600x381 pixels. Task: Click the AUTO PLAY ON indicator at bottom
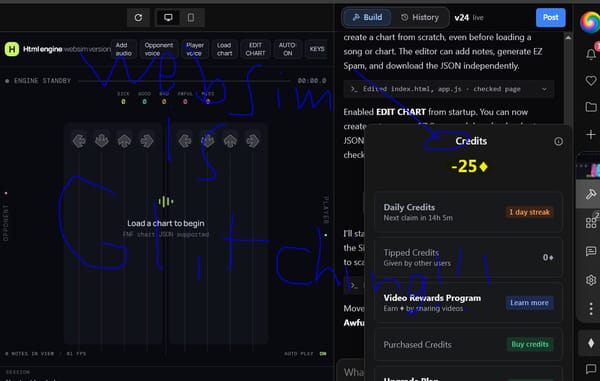click(305, 353)
